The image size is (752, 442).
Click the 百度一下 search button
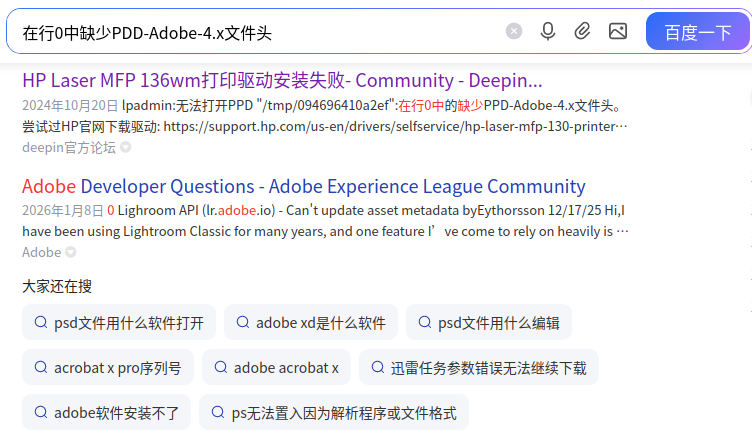(698, 32)
